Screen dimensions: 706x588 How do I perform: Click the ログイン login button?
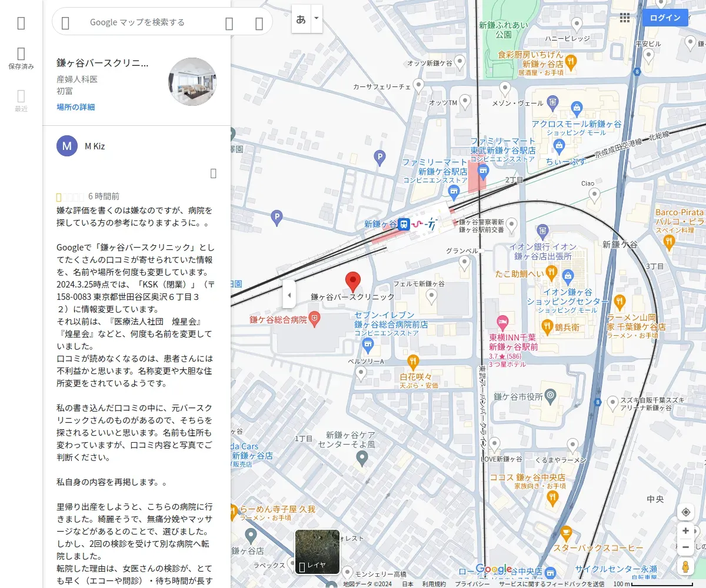click(x=665, y=18)
